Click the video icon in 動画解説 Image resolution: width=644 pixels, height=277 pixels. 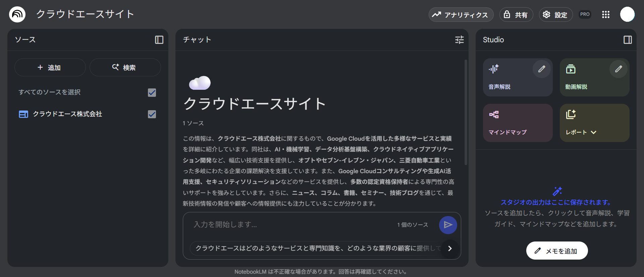pos(571,69)
